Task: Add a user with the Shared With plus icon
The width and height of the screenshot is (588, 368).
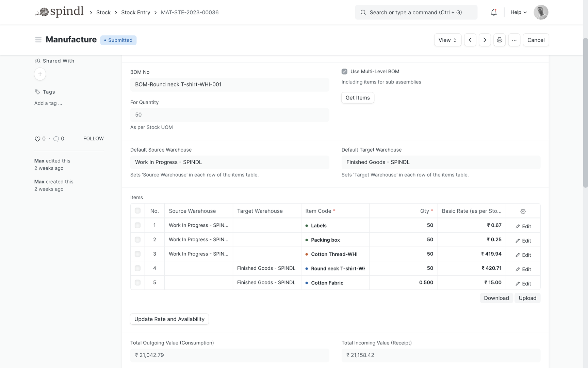Action: (x=40, y=74)
